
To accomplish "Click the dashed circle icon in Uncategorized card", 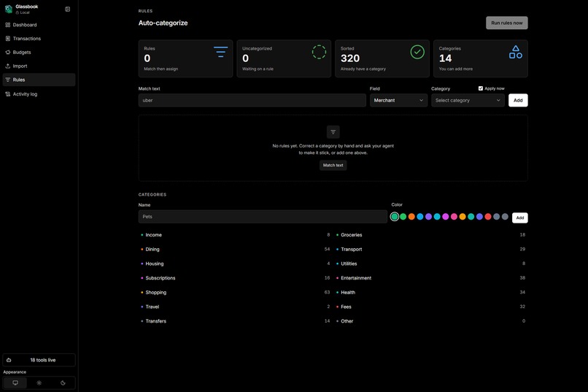I will pyautogui.click(x=319, y=52).
